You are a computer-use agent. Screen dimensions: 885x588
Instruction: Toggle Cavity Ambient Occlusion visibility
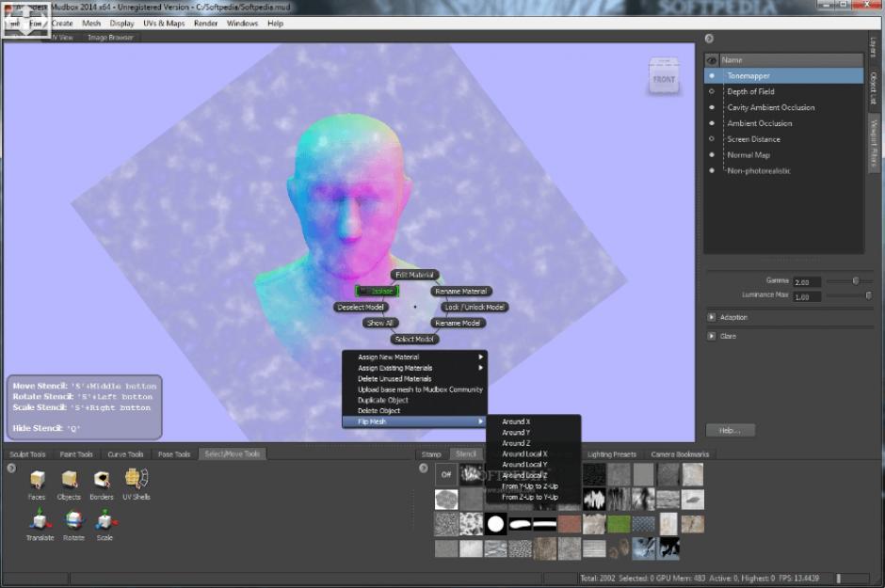pyautogui.click(x=712, y=107)
